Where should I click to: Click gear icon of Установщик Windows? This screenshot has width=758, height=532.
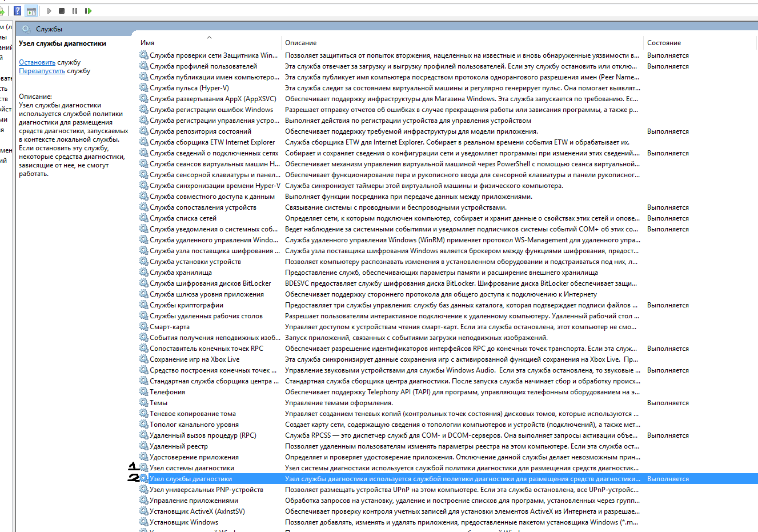[144, 522]
